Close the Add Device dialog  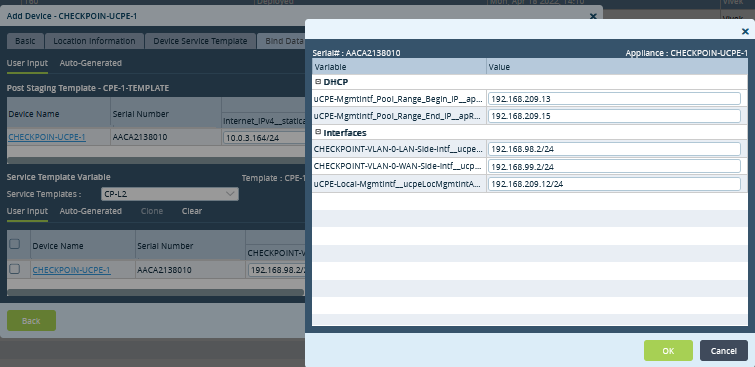pos(593,16)
